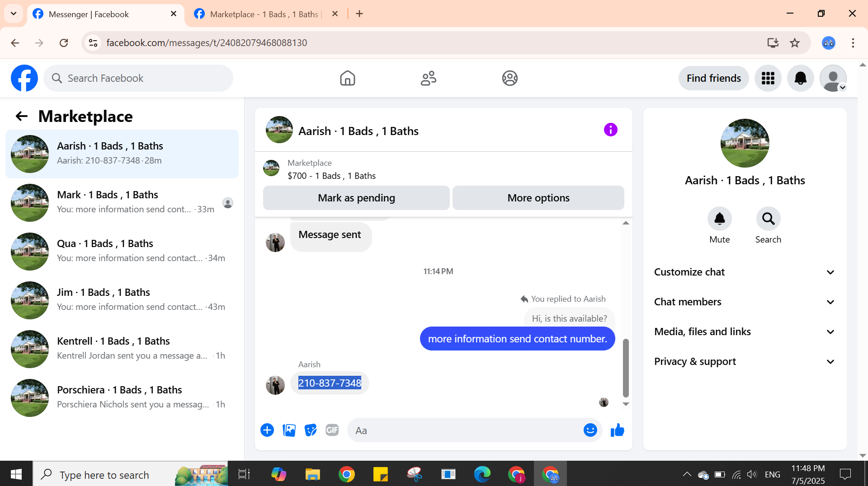The height and width of the screenshot is (486, 868).
Task: Reload the page
Action: (64, 43)
